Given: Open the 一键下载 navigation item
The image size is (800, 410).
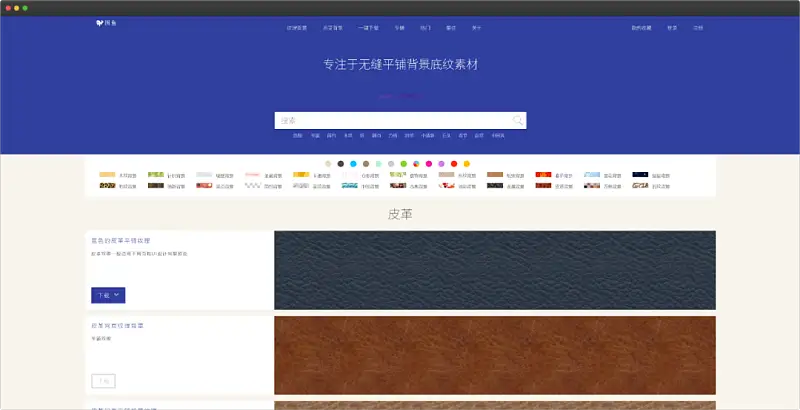Looking at the screenshot, I should click(x=368, y=28).
